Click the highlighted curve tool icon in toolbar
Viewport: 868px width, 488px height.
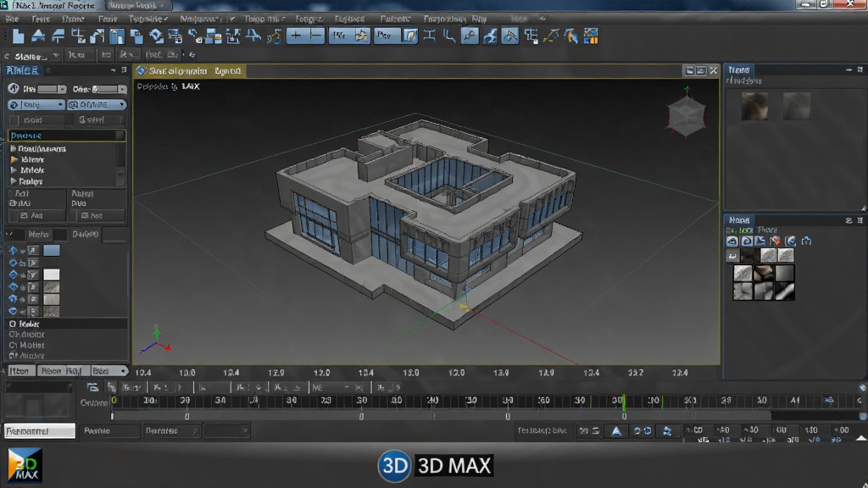[470, 36]
